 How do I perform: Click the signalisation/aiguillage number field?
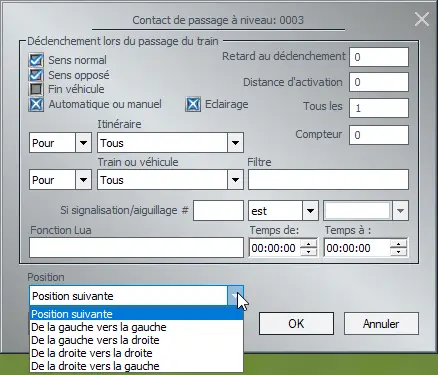pyautogui.click(x=218, y=211)
